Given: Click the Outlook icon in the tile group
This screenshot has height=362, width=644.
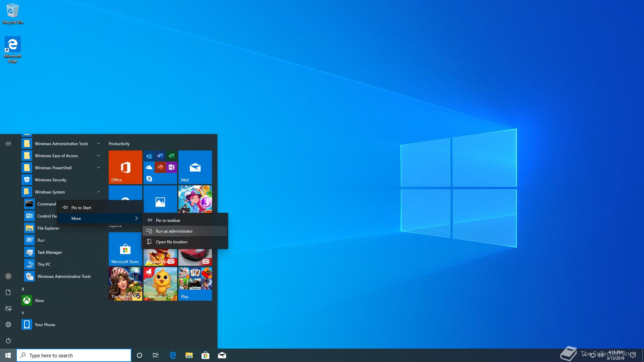Looking at the screenshot, I should coord(149,156).
